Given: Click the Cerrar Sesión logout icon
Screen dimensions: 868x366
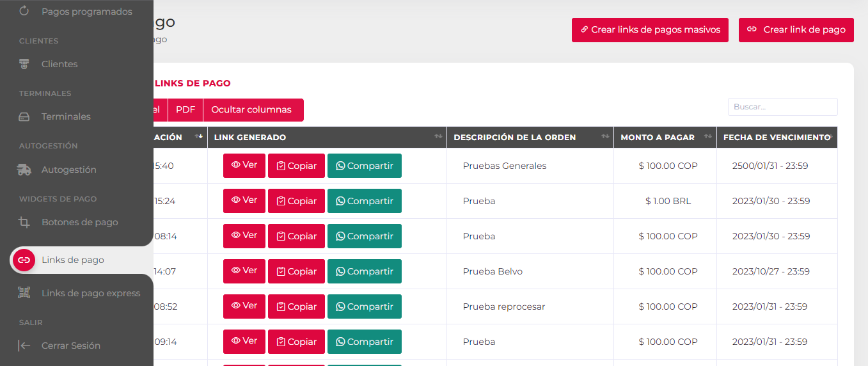Looking at the screenshot, I should coord(24,346).
